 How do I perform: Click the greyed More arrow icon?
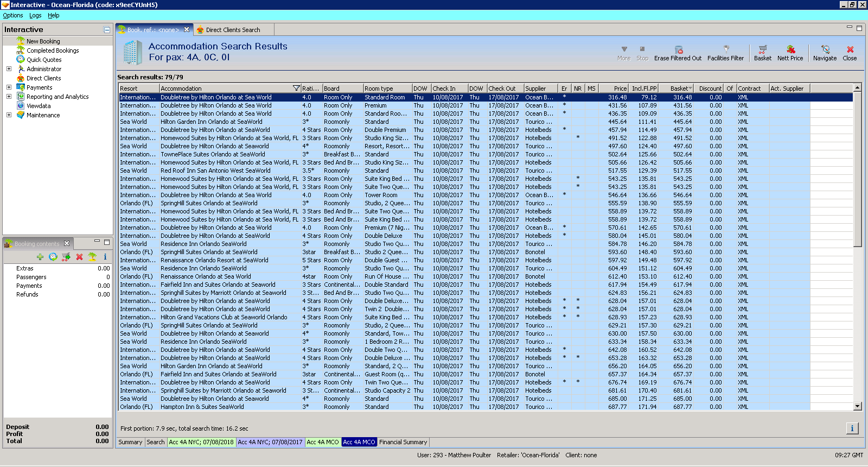pos(624,49)
